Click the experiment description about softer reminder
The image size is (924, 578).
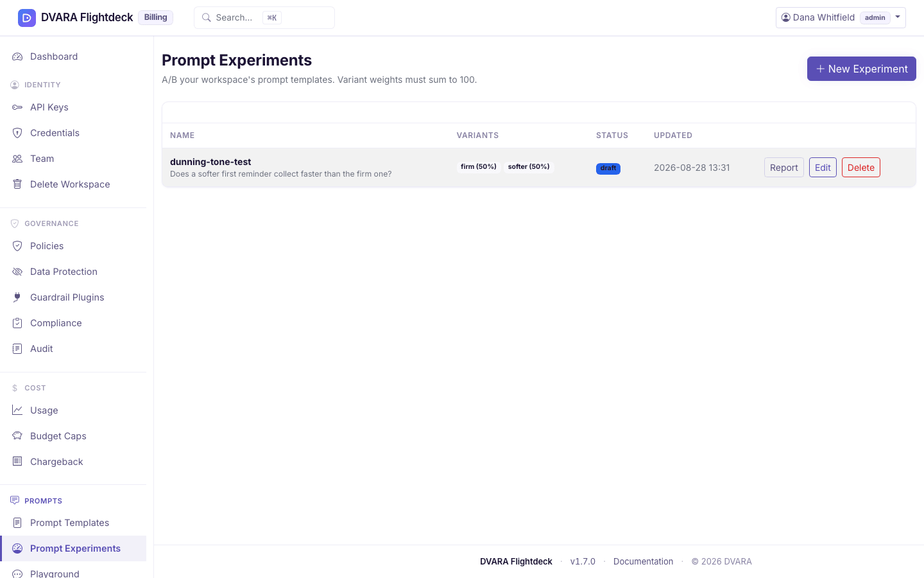pyautogui.click(x=280, y=174)
